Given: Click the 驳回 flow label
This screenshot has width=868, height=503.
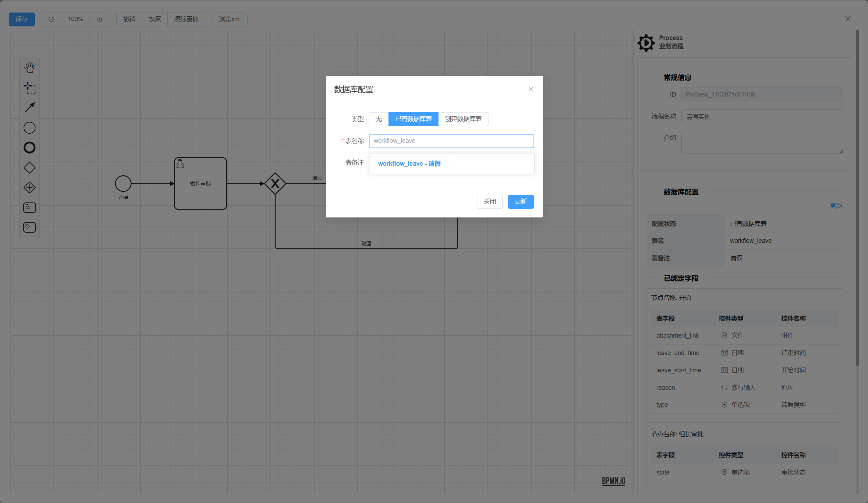Looking at the screenshot, I should click(x=366, y=244).
